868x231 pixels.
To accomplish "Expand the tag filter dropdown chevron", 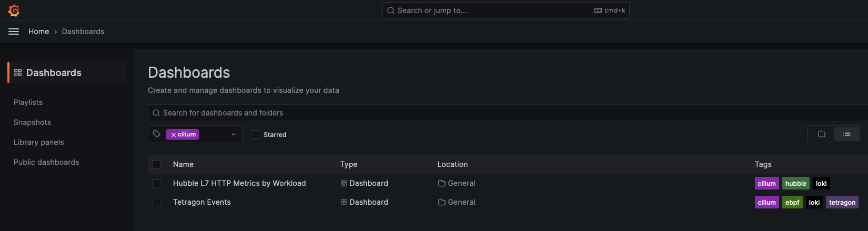I will click(234, 134).
